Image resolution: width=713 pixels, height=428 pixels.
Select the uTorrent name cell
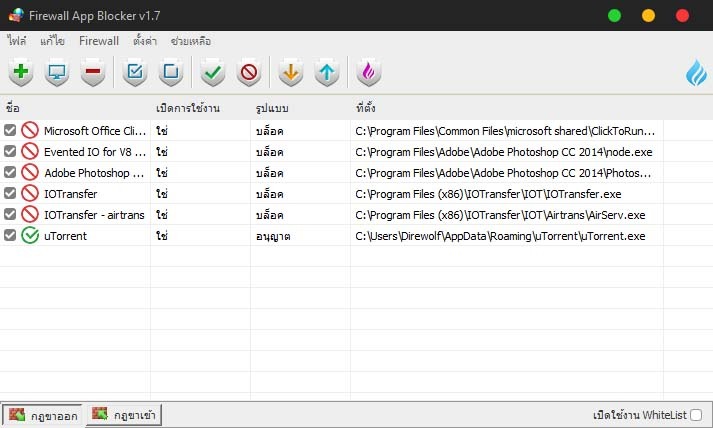click(x=65, y=236)
